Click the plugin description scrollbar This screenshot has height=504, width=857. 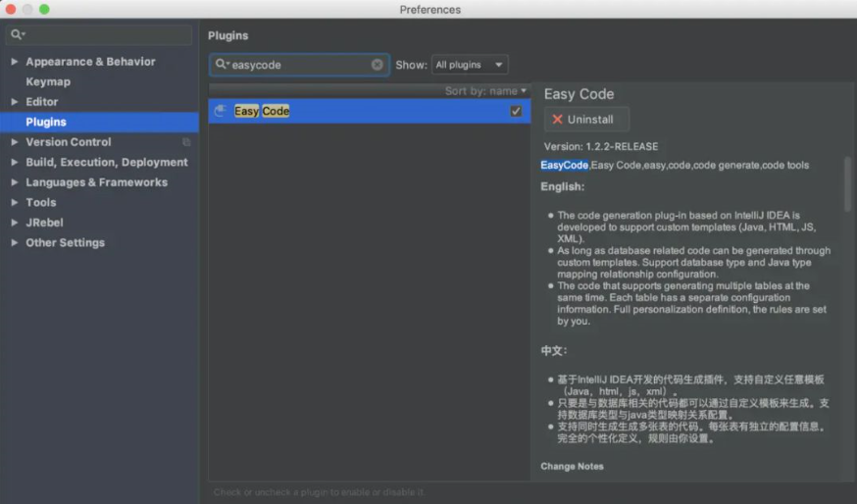(848, 184)
